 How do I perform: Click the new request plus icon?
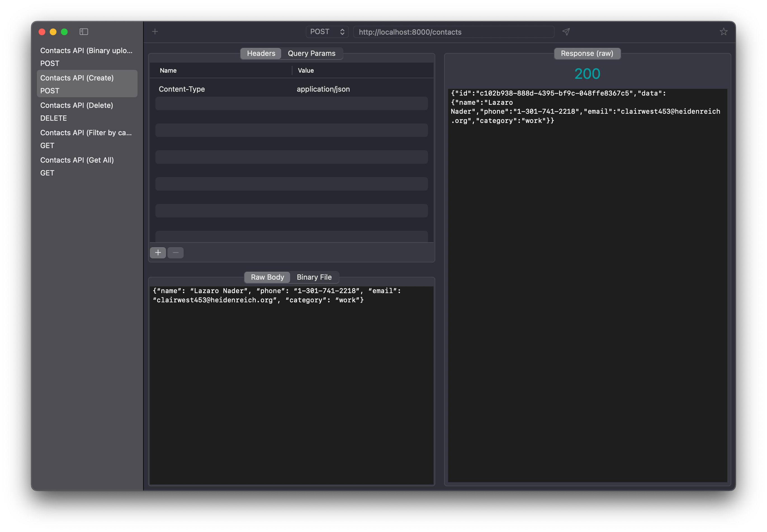155,32
